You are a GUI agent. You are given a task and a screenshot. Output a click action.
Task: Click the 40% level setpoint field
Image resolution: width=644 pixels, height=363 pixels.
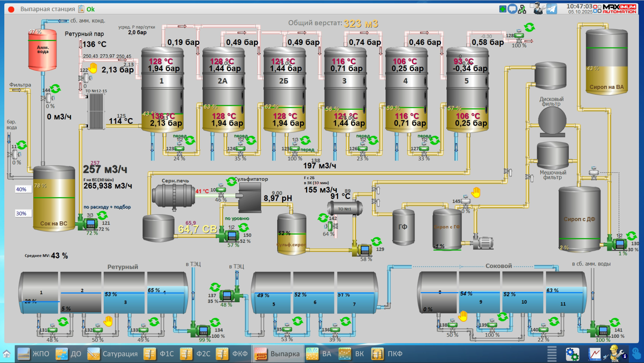(22, 189)
